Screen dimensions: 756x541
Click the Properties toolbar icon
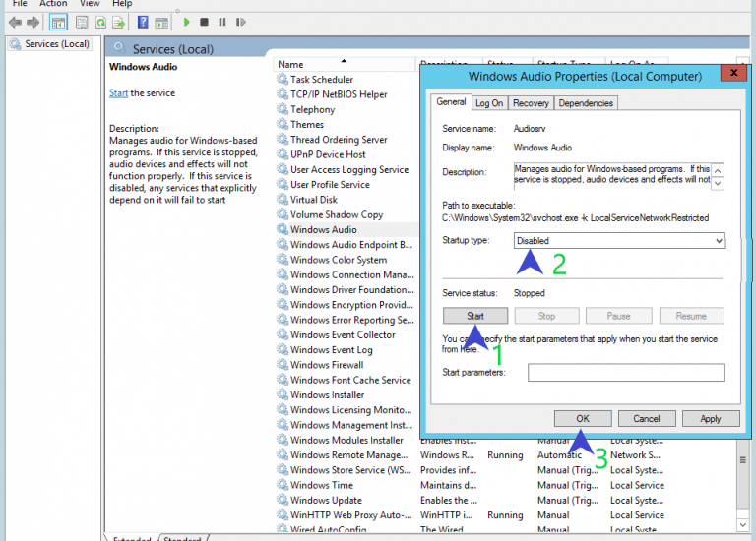click(82, 23)
